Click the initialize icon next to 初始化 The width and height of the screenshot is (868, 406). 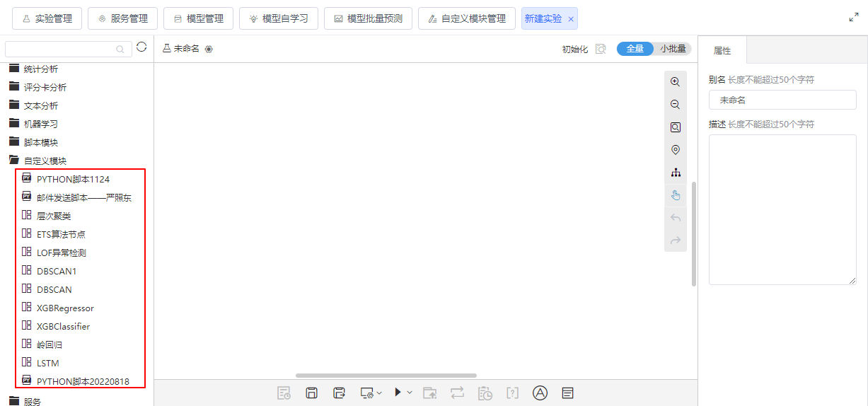[601, 49]
